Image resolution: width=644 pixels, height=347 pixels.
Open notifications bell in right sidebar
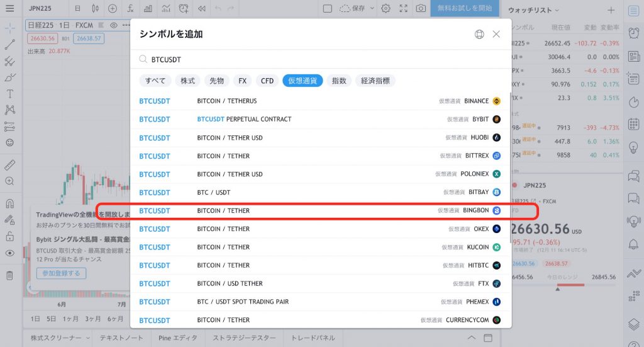point(634,245)
